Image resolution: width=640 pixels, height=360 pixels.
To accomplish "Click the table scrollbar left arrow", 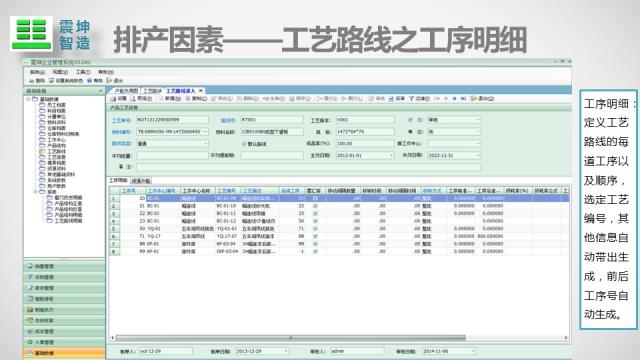I will tap(113, 338).
